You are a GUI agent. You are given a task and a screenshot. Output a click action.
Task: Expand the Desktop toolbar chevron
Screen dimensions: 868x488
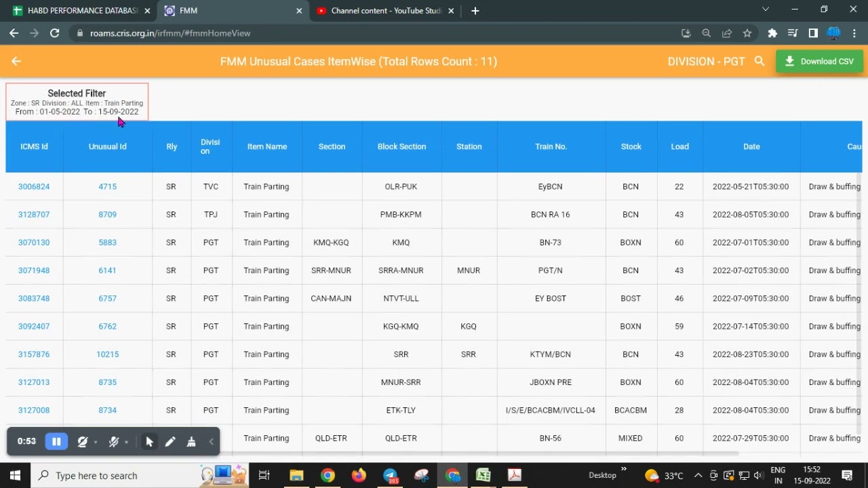click(x=624, y=469)
